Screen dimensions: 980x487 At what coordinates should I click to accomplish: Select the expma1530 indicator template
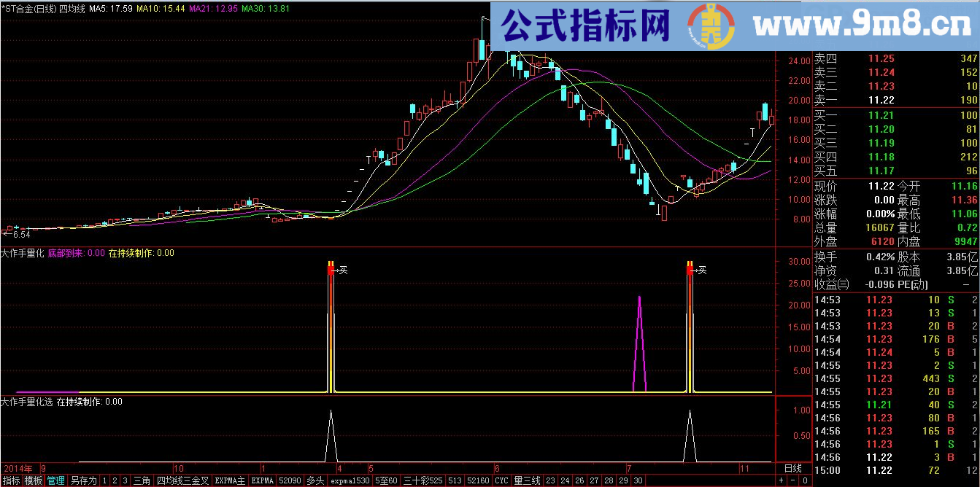350,481
